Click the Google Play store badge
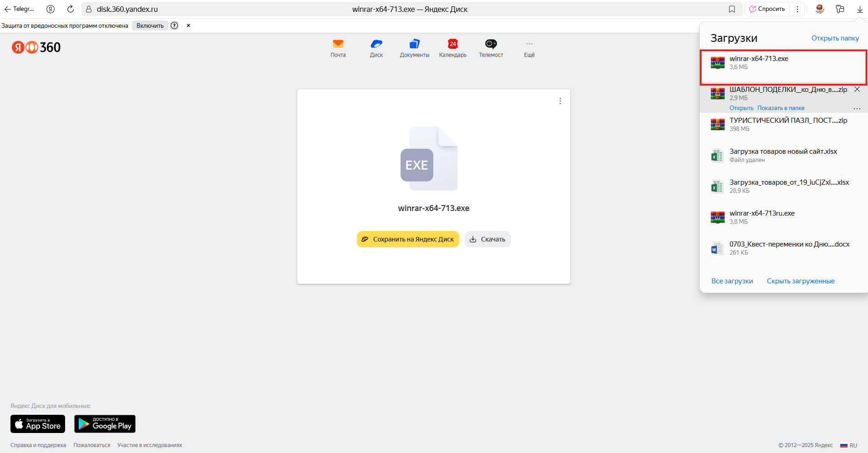 click(x=105, y=424)
